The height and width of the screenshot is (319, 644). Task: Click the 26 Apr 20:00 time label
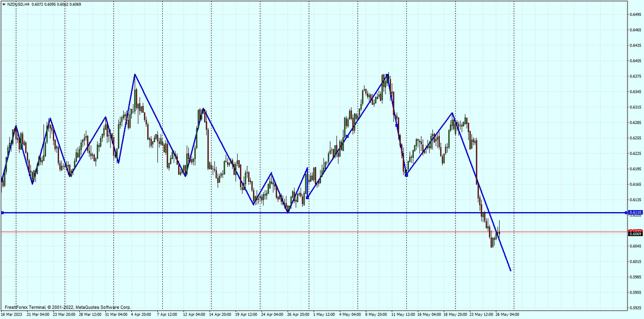coord(298,315)
